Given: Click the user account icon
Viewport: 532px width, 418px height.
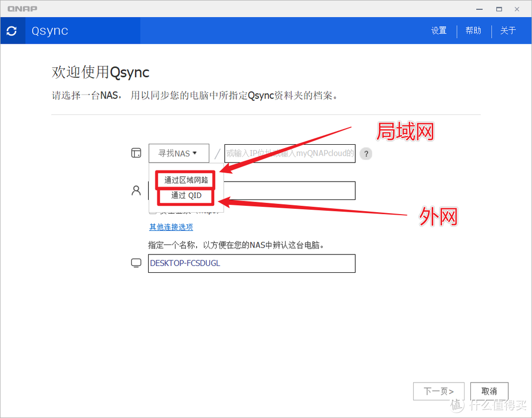Looking at the screenshot, I should (136, 191).
